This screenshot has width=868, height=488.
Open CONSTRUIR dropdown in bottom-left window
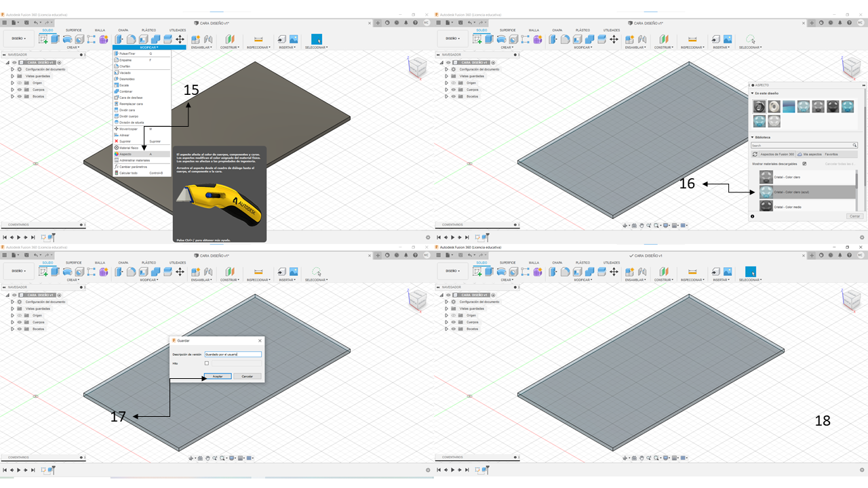coord(229,280)
